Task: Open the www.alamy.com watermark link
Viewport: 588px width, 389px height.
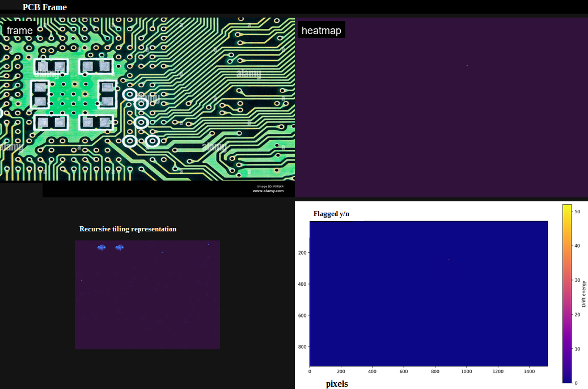Action: click(268, 191)
